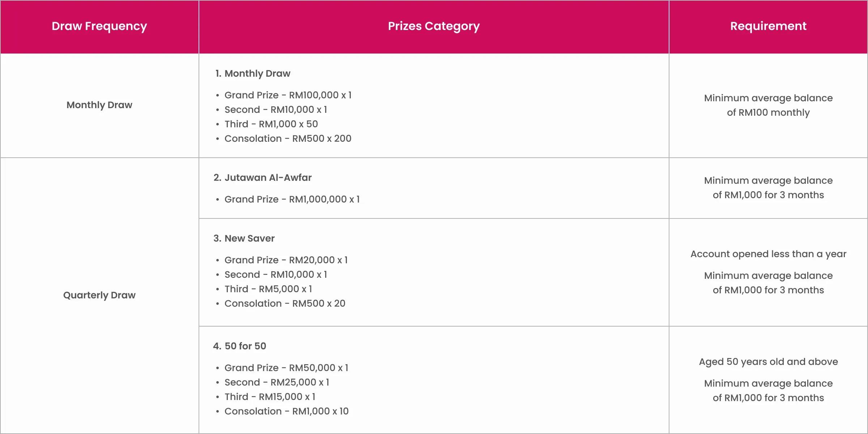Click Second RM25,000 x 1 item
The image size is (868, 434).
click(x=277, y=382)
